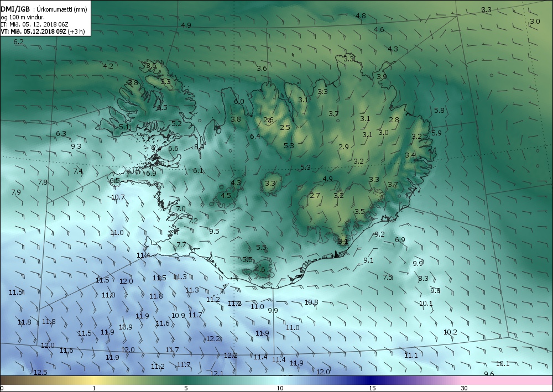Viewport: 553px width, 392px height.
Task: Click the color scale label 15
Action: pyautogui.click(x=372, y=388)
